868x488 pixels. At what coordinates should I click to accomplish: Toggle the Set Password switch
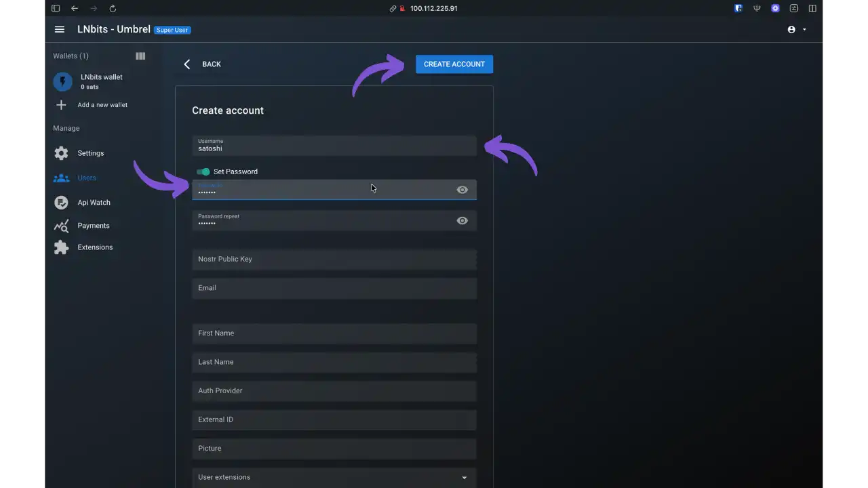pos(203,171)
